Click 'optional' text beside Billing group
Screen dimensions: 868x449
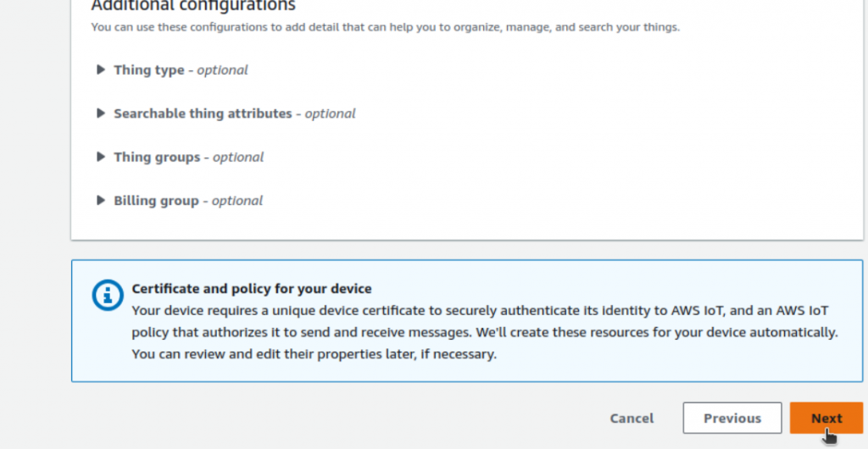tap(237, 201)
